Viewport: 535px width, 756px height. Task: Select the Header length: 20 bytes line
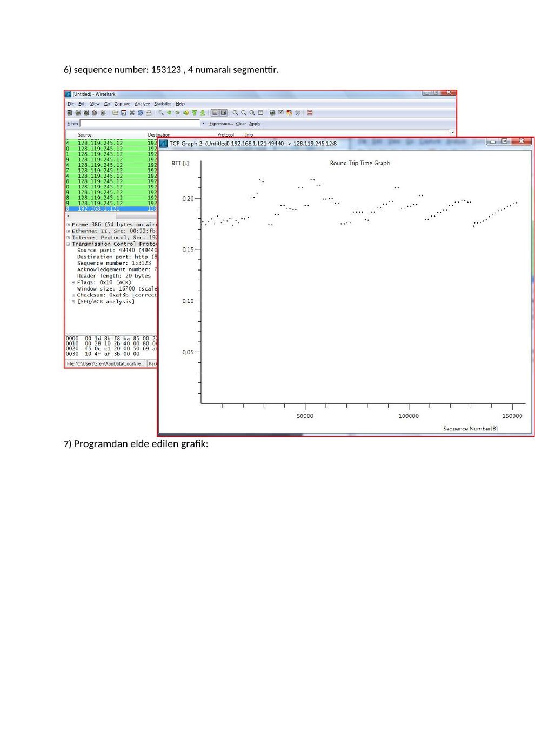(x=114, y=276)
